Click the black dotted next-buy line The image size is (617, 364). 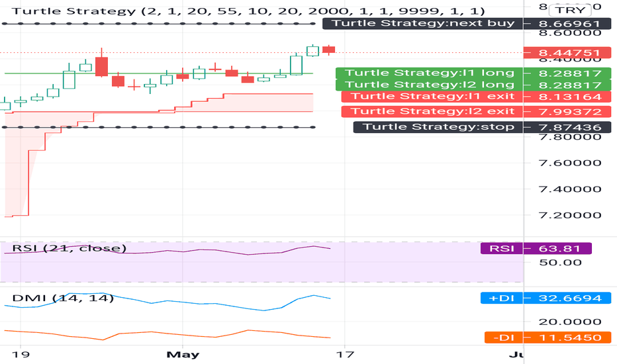[x=159, y=24]
